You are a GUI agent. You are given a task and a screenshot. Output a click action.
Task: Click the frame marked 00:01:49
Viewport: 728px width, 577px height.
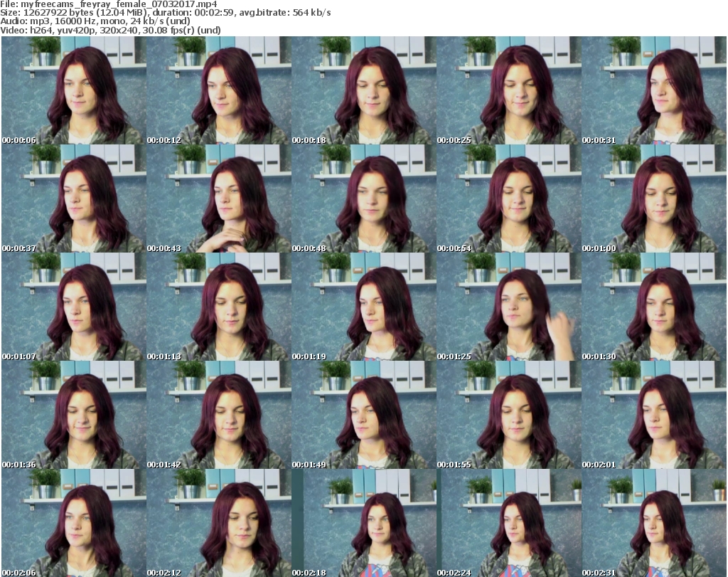click(364, 415)
